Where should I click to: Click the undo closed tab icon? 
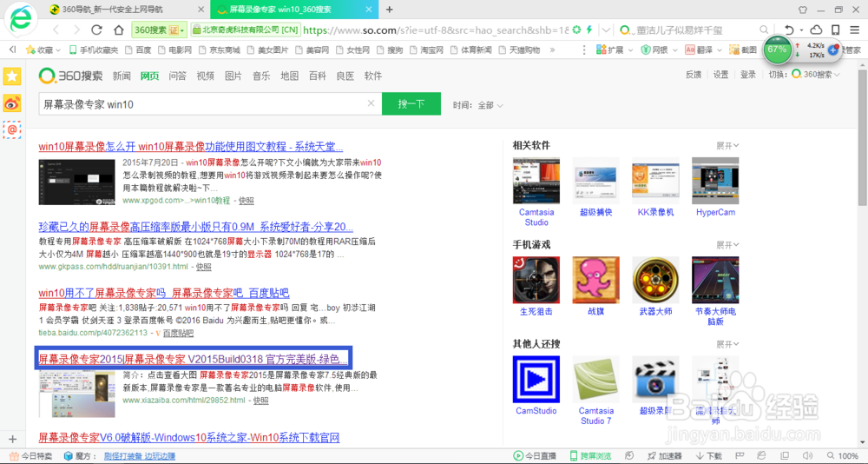(x=789, y=30)
